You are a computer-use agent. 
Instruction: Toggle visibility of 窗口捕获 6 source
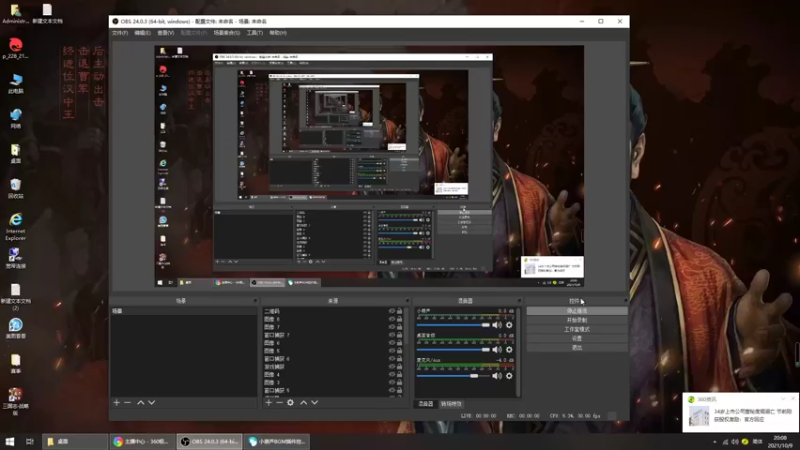pyautogui.click(x=391, y=359)
